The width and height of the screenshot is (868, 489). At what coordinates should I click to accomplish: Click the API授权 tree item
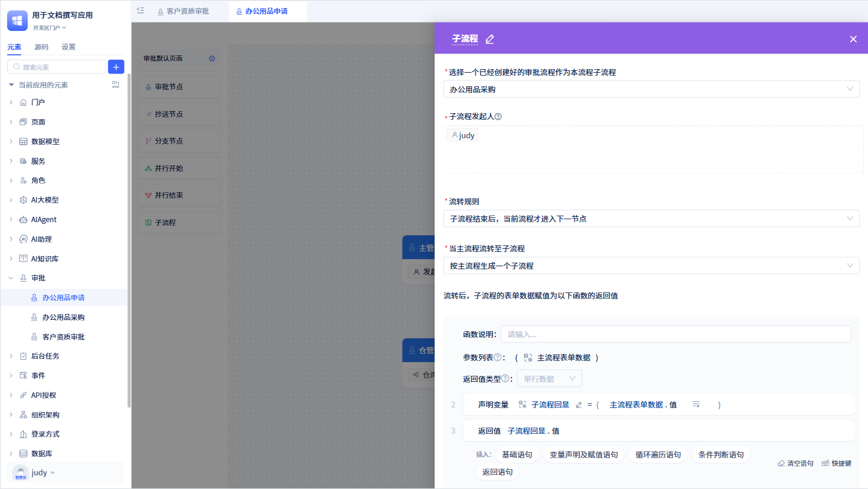pos(44,395)
